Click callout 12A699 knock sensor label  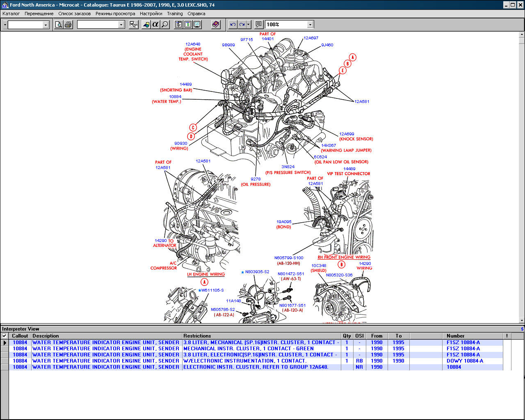click(347, 134)
